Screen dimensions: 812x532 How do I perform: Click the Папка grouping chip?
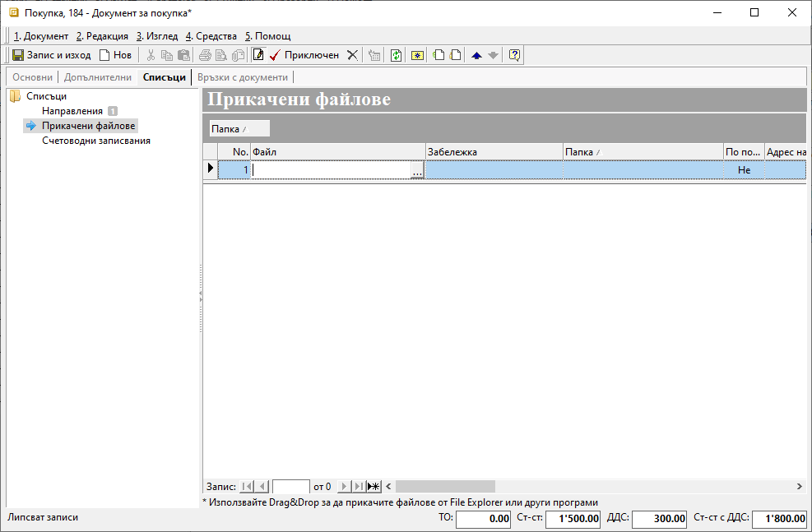238,129
